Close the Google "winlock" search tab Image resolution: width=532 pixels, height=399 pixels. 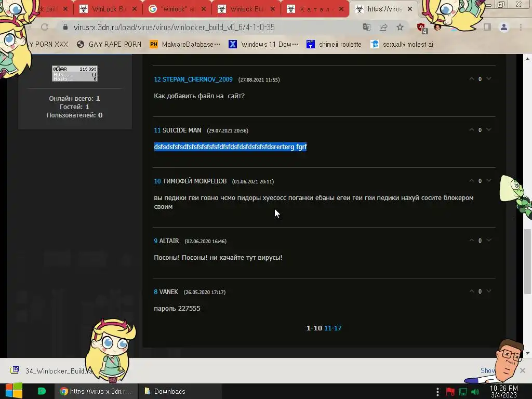click(204, 9)
